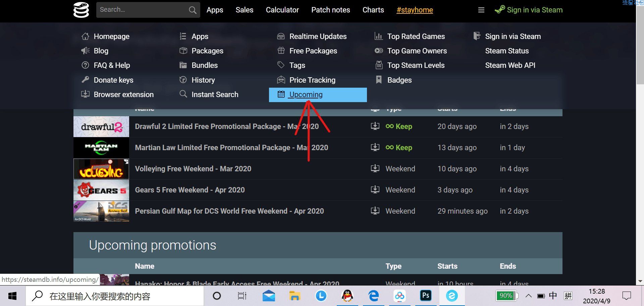Click the Gears 5 thumbnail

click(101, 190)
